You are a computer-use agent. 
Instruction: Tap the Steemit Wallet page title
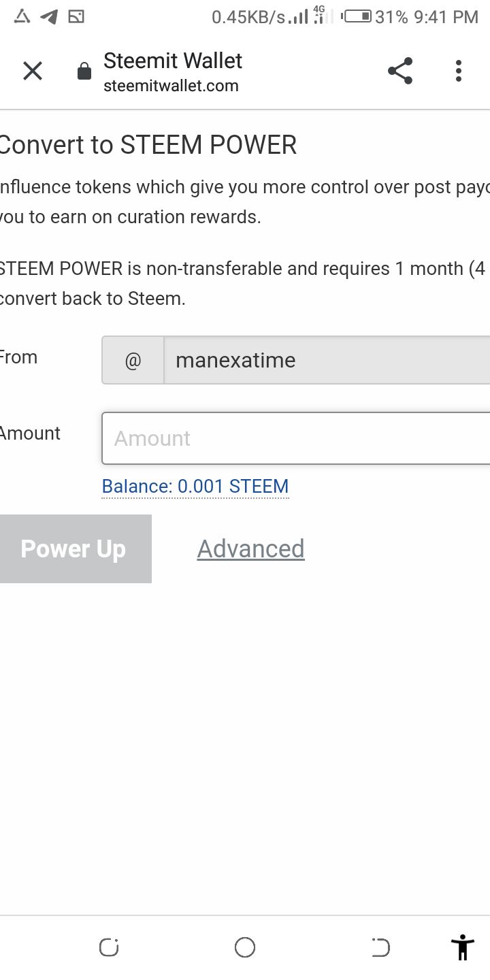tap(173, 61)
